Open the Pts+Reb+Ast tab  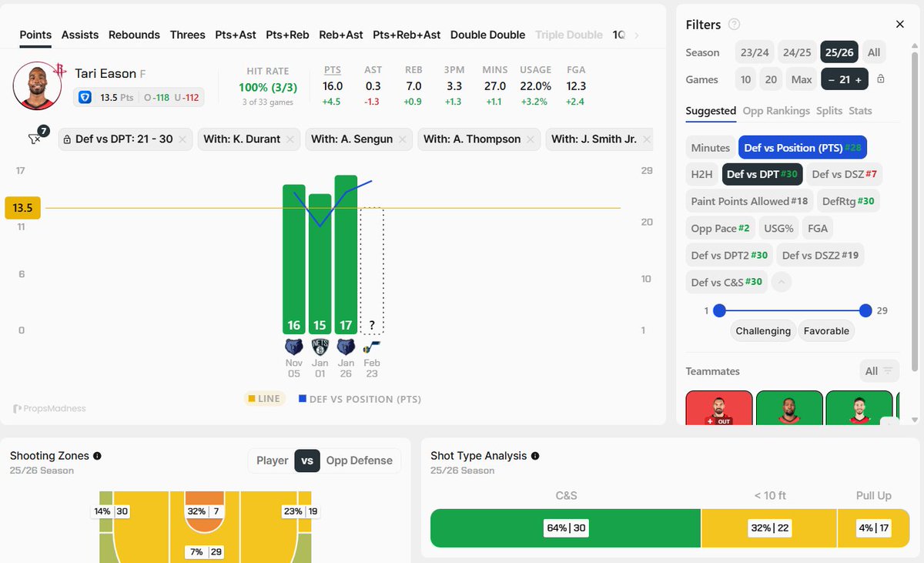tap(407, 35)
